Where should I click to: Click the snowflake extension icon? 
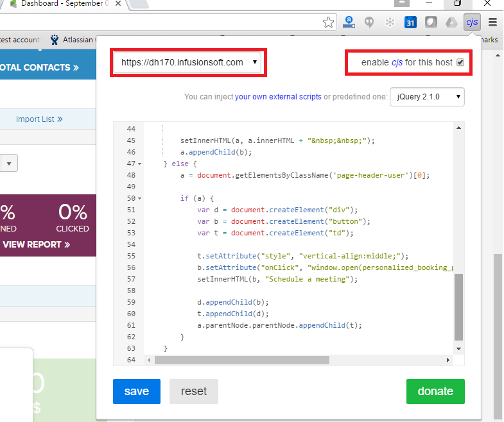click(390, 22)
